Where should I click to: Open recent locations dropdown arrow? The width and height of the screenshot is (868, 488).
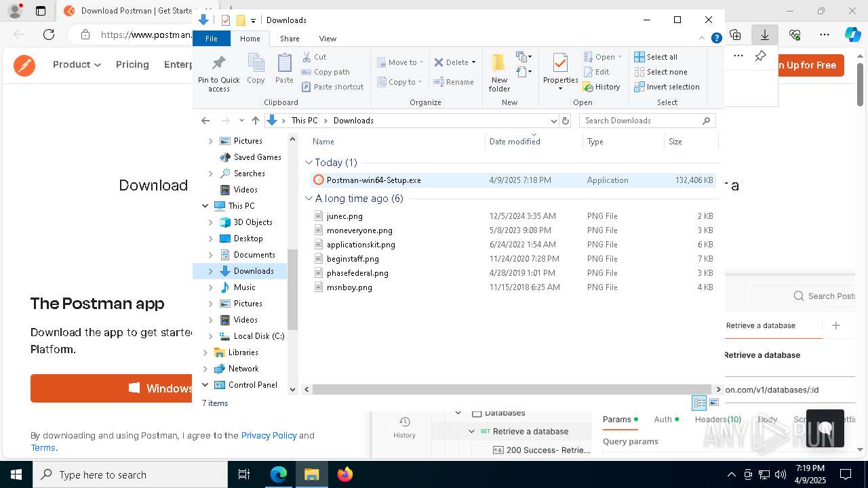coord(241,121)
